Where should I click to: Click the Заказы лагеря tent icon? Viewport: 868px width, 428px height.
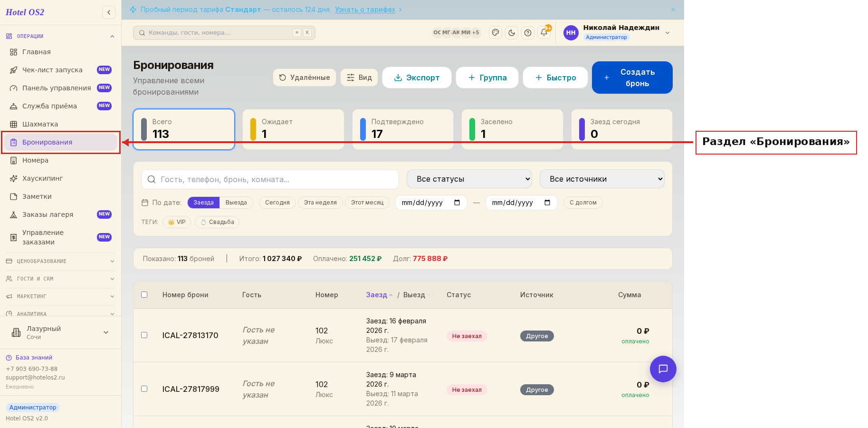[x=14, y=214]
